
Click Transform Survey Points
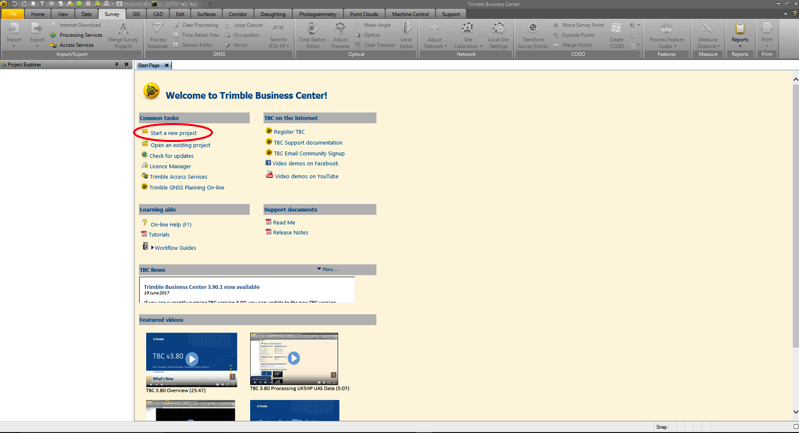532,35
